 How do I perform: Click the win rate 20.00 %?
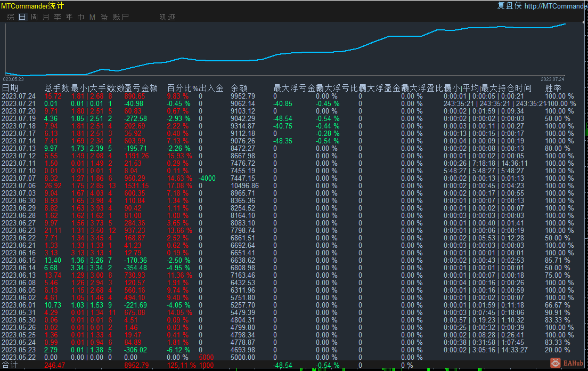tap(557, 350)
